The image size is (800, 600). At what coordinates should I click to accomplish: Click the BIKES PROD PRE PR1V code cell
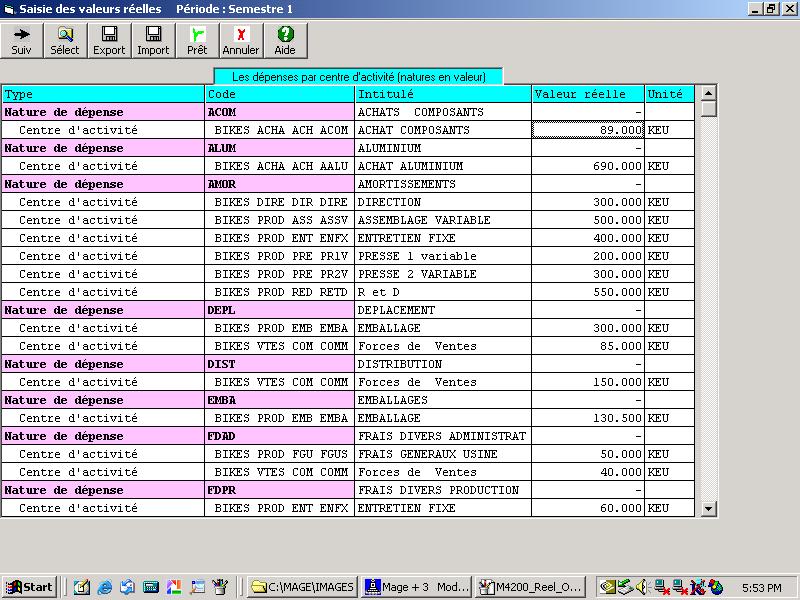point(280,256)
